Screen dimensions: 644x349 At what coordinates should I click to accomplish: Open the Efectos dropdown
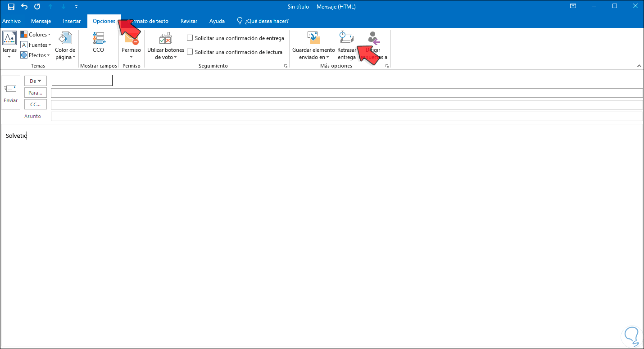35,55
